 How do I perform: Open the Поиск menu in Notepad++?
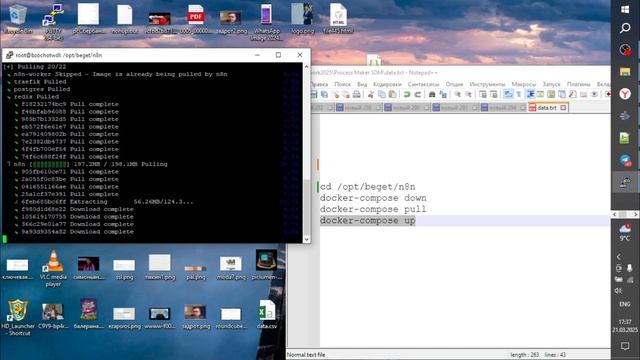click(x=342, y=84)
